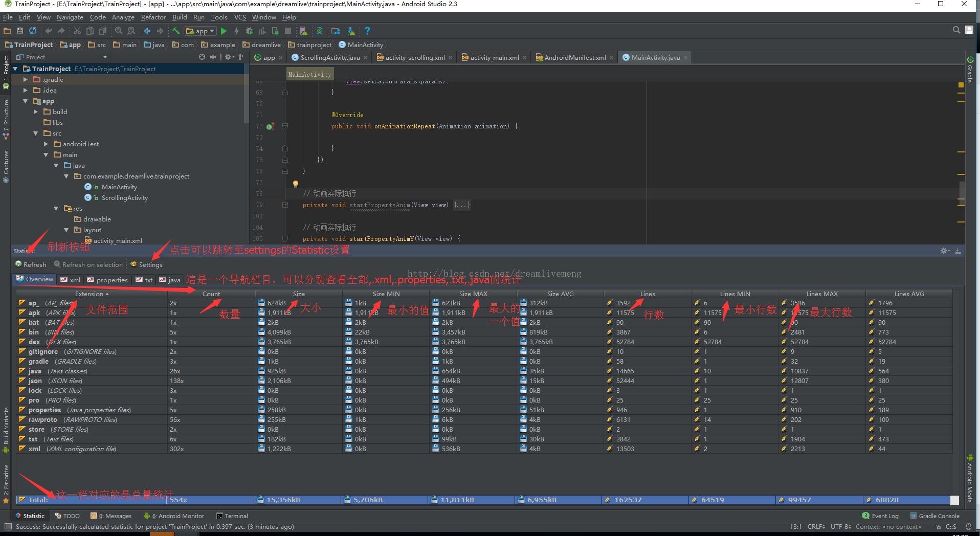The height and width of the screenshot is (536, 980).
Task: Collapse the res folder node
Action: pyautogui.click(x=56, y=209)
